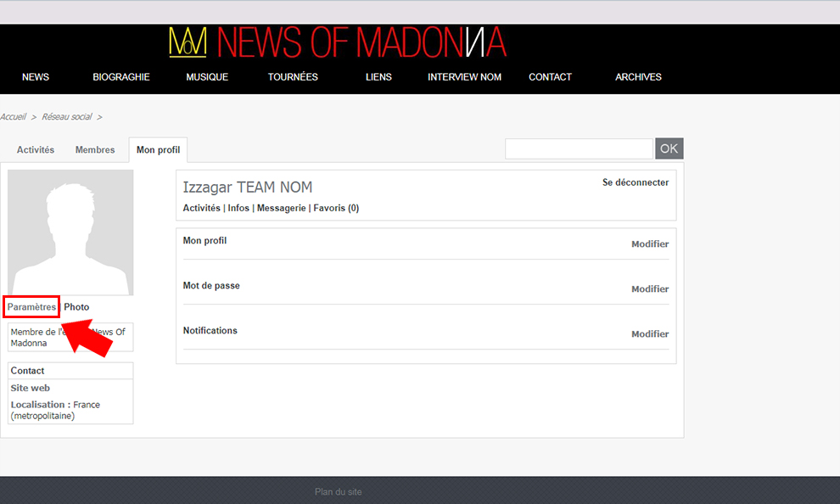Image resolution: width=840 pixels, height=504 pixels.
Task: Switch to the Membres tab
Action: pyautogui.click(x=95, y=150)
